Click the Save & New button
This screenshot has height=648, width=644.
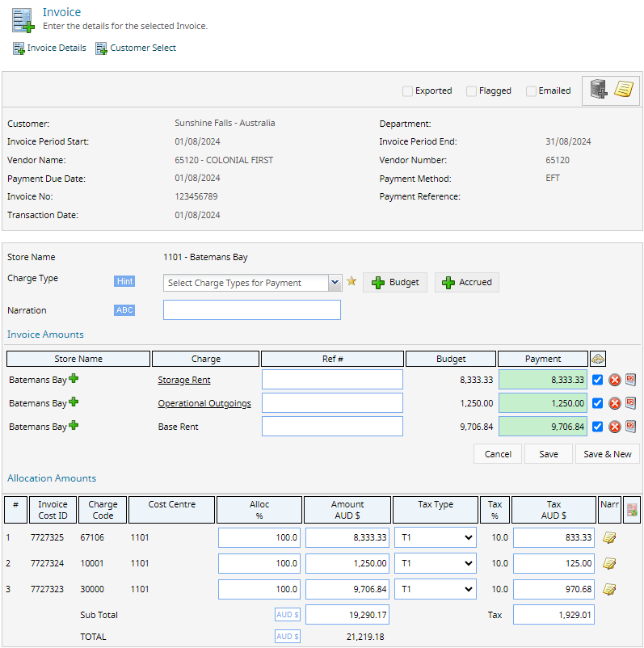click(x=607, y=454)
